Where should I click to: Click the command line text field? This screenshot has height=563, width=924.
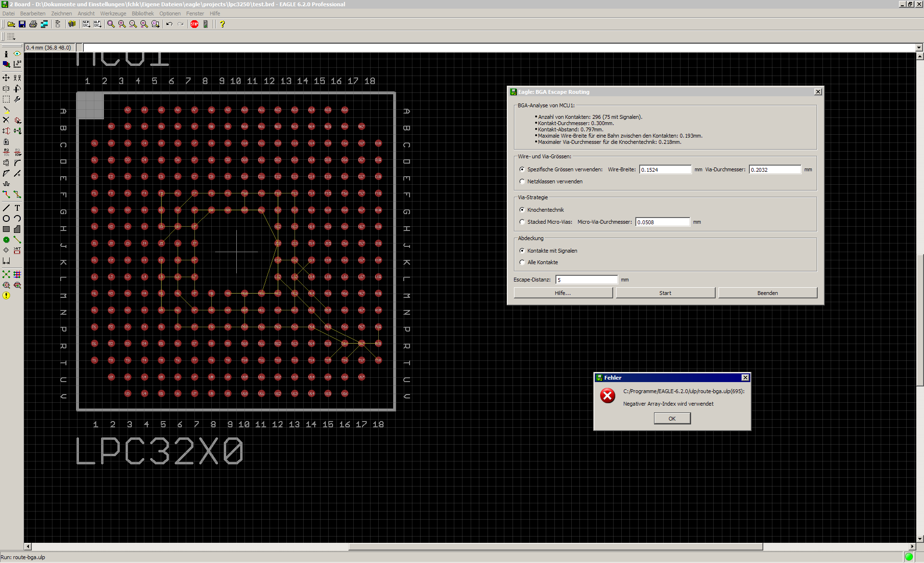(x=499, y=48)
